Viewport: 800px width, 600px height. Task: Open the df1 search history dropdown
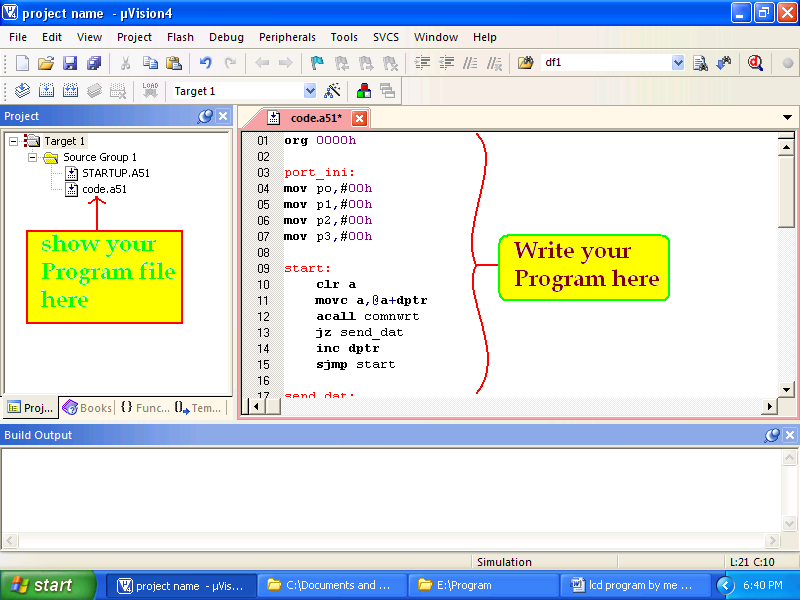[x=678, y=63]
